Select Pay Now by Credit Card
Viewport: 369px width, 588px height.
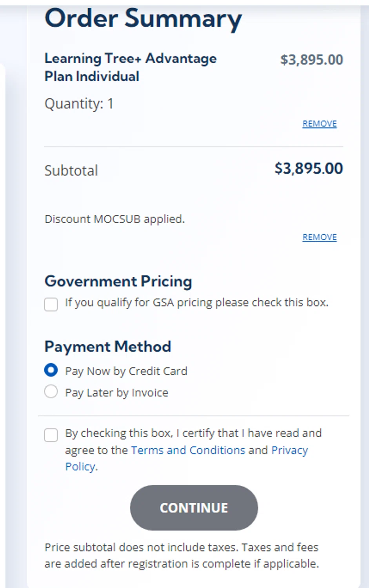(x=51, y=370)
